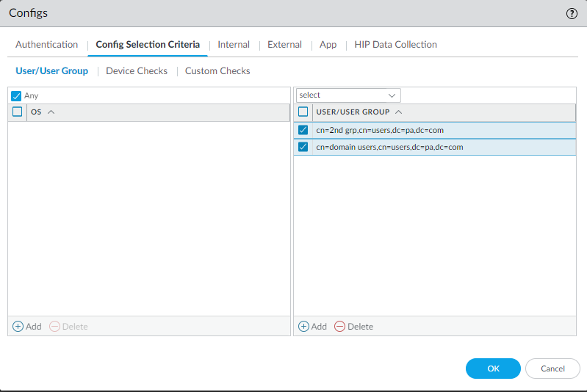Uncheck the cn=domain users row checkbox

303,147
